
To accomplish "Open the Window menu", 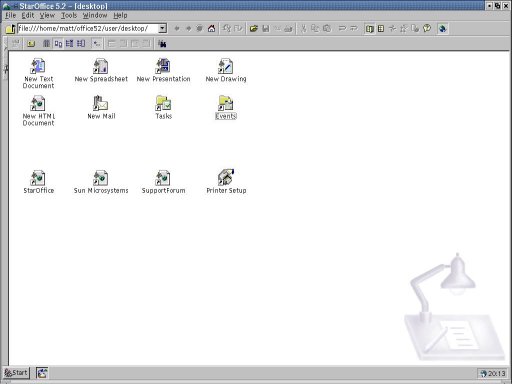I will (95, 15).
